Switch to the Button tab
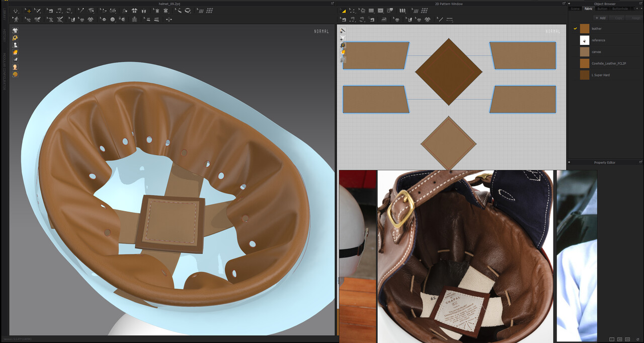The height and width of the screenshot is (343, 644). [x=602, y=9]
